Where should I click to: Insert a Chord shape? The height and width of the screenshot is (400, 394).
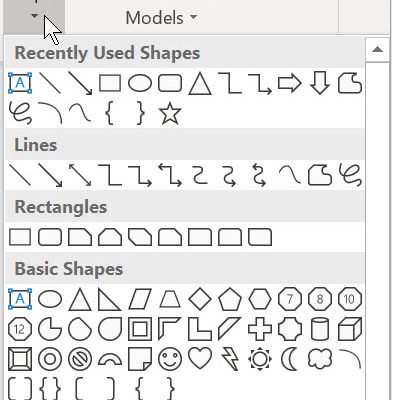click(x=80, y=329)
